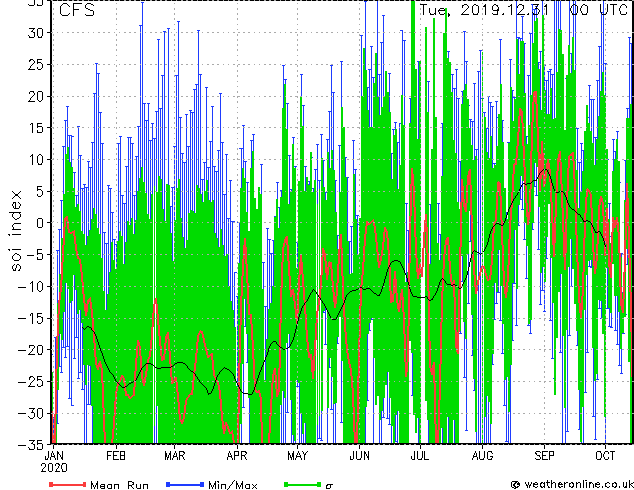The width and height of the screenshot is (634, 490).
Task: Select the y-axis value 30
Action: (x=35, y=33)
